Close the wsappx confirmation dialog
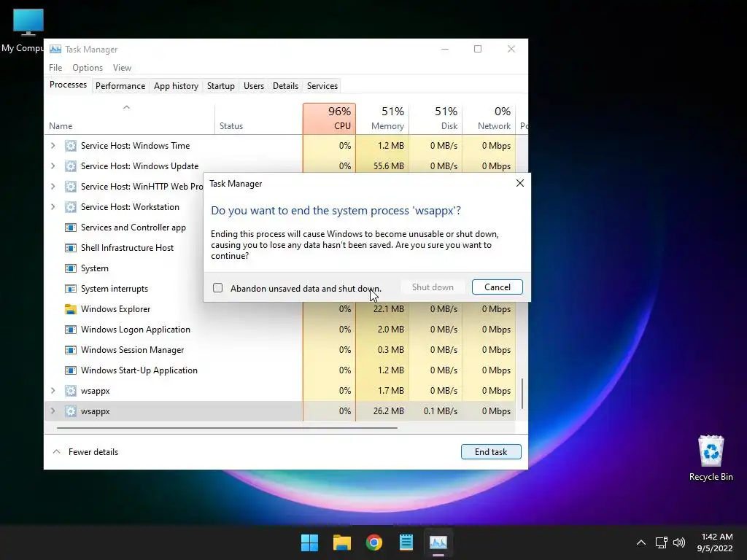 click(x=519, y=183)
